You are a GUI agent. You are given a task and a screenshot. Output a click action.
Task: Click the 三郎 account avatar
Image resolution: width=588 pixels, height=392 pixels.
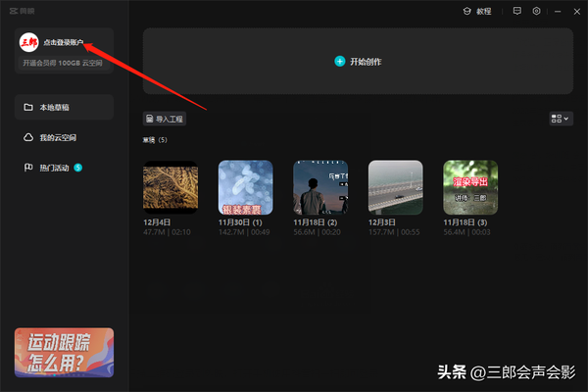coord(28,42)
